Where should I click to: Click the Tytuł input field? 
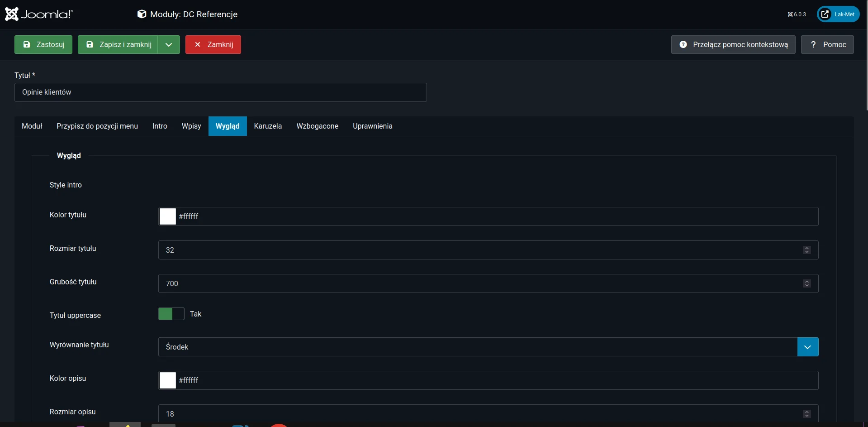point(220,92)
